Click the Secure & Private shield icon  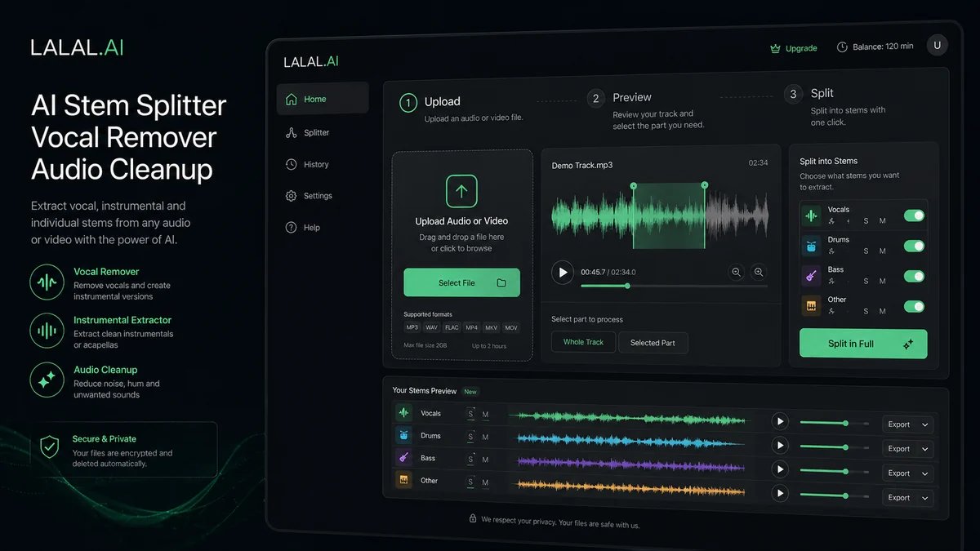50,447
